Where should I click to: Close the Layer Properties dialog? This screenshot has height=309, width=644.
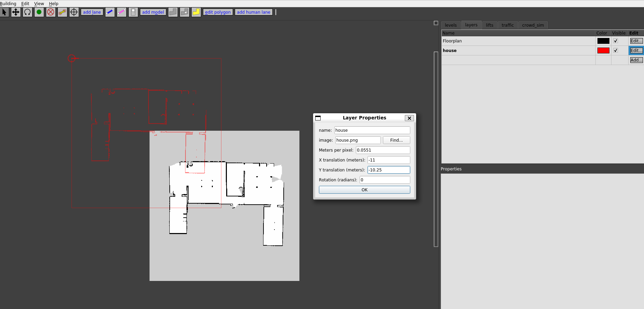[409, 118]
